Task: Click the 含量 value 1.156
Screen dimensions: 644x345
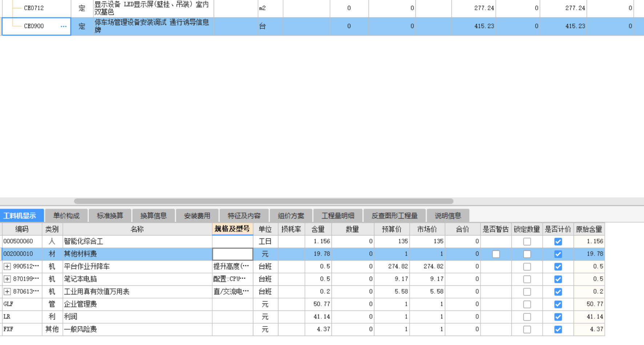Action: point(318,241)
